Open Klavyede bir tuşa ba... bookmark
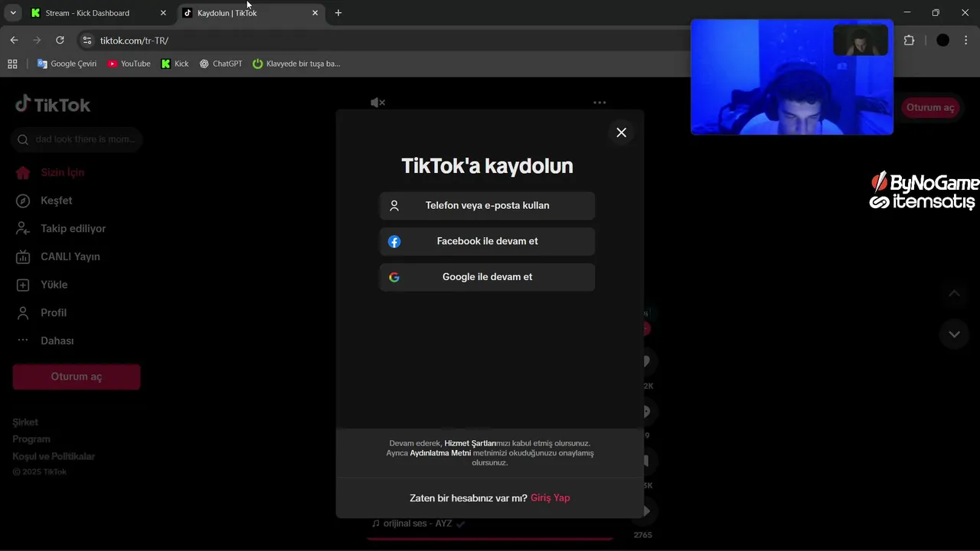Screen dimensions: 980x551 click(296, 64)
